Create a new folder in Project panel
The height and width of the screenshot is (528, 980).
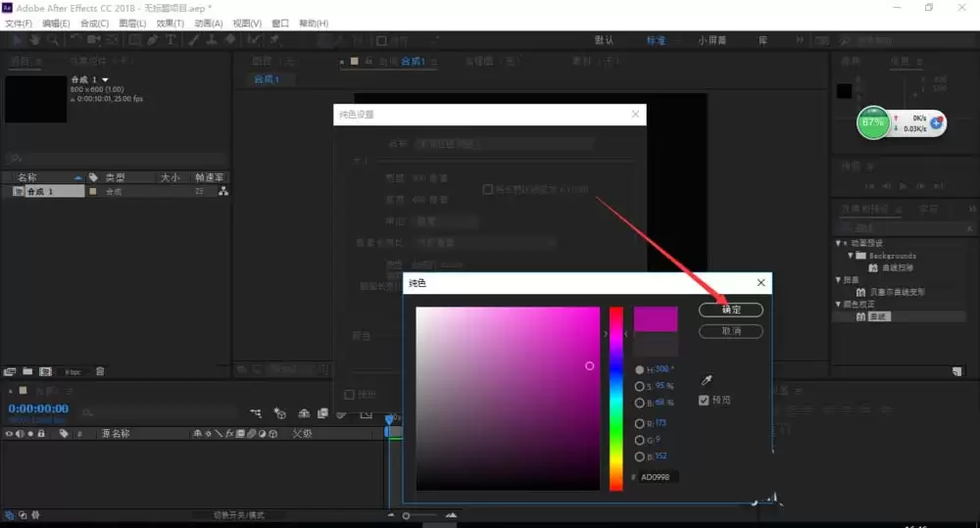27,371
